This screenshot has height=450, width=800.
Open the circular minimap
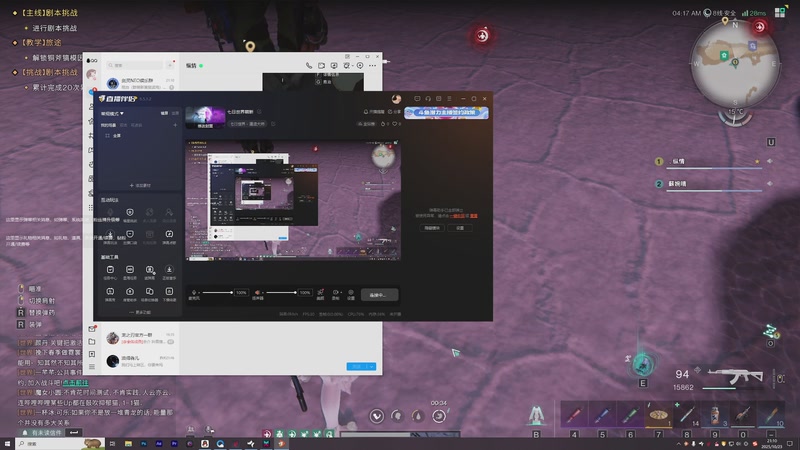[x=735, y=64]
